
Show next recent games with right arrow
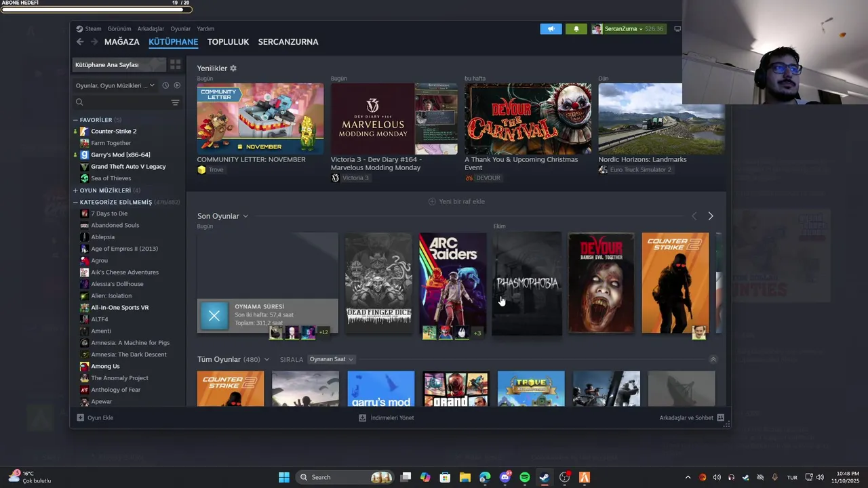[x=710, y=216]
